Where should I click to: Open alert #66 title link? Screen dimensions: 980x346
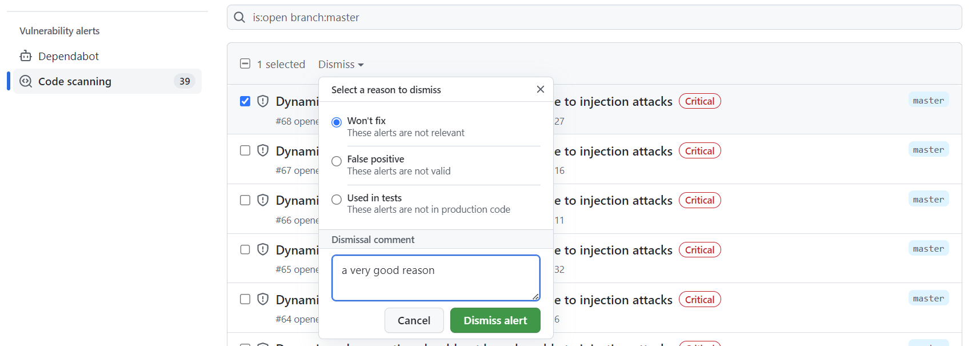pos(614,200)
